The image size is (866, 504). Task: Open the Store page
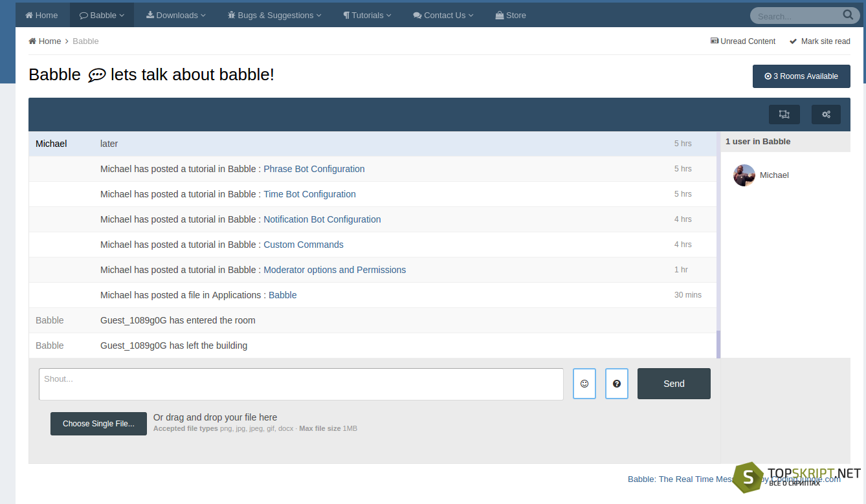click(x=511, y=15)
